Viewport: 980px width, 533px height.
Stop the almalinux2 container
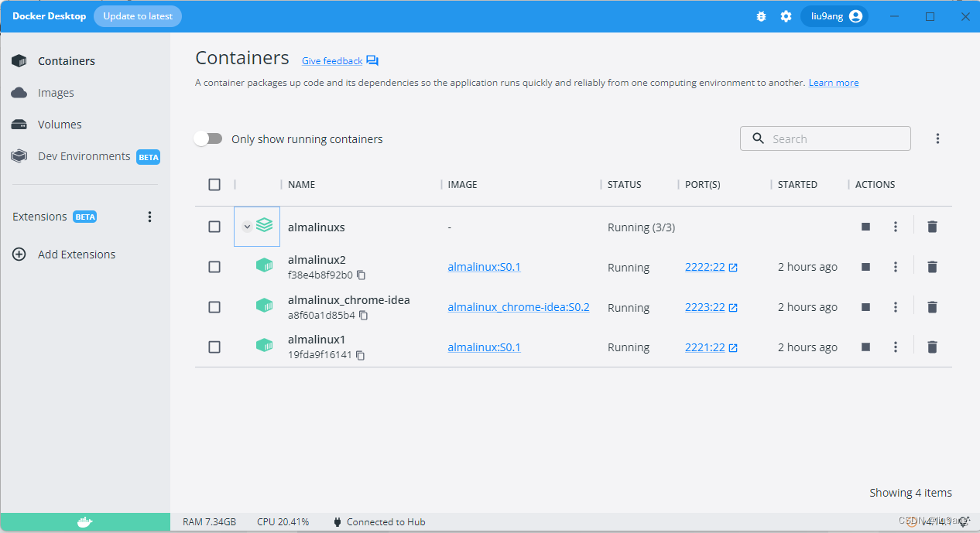tap(865, 267)
